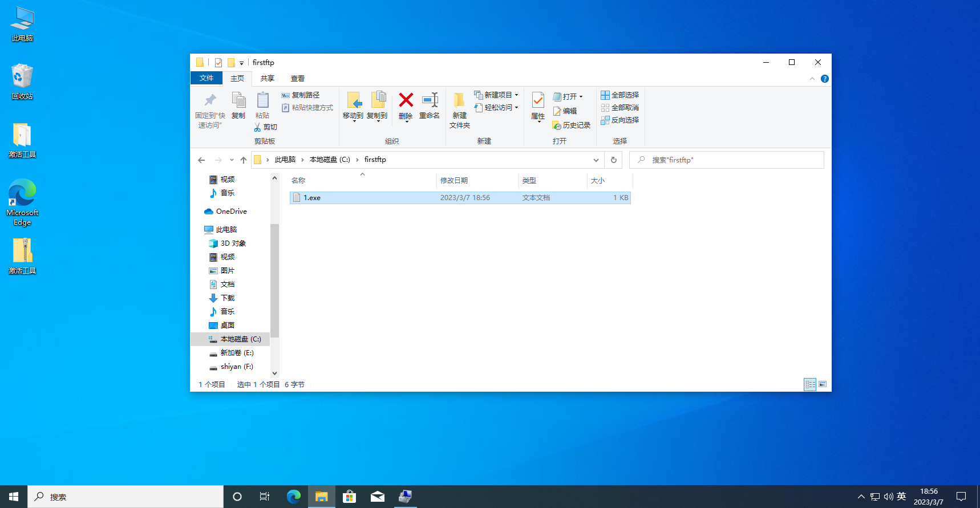Open Microsoft Edge from taskbar
The height and width of the screenshot is (508, 980).
pyautogui.click(x=294, y=497)
